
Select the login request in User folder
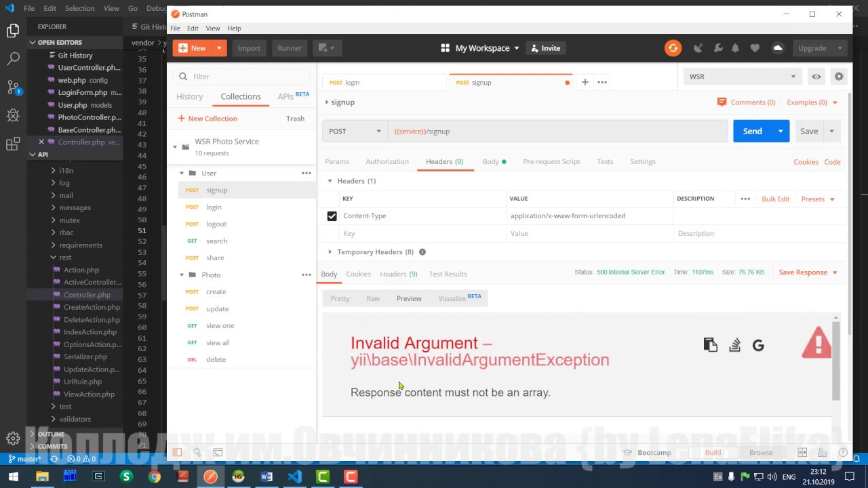tap(214, 207)
